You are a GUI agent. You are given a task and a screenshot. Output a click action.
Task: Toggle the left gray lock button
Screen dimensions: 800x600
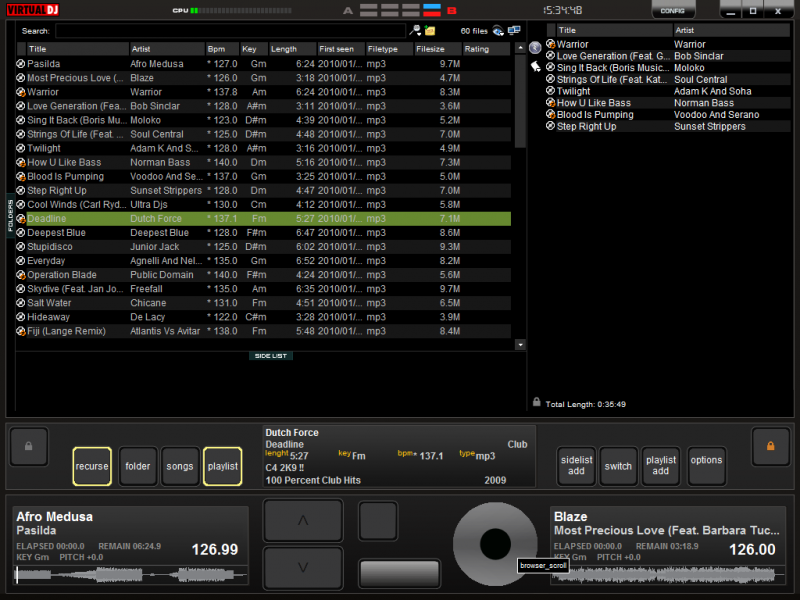(x=29, y=446)
